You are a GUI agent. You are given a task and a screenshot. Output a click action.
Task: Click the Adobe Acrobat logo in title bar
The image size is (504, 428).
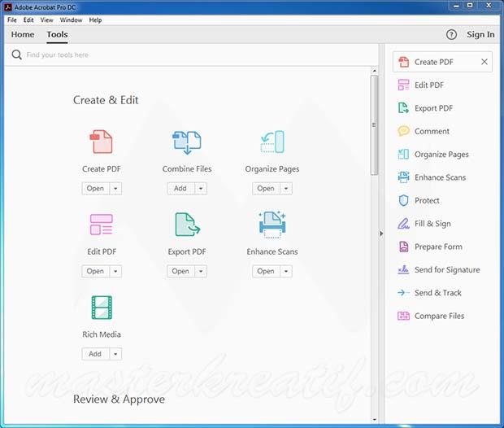pyautogui.click(x=7, y=7)
